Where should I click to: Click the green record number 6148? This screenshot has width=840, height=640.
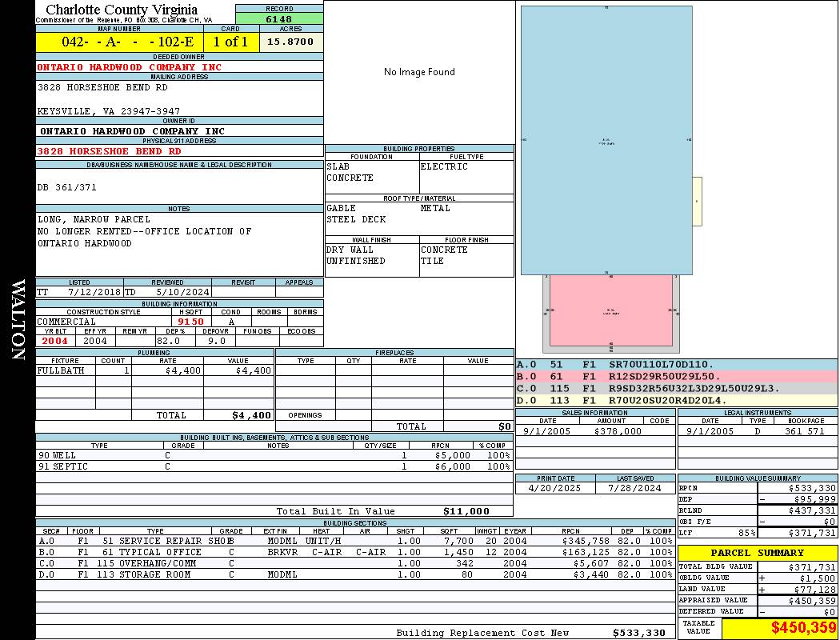(279, 18)
